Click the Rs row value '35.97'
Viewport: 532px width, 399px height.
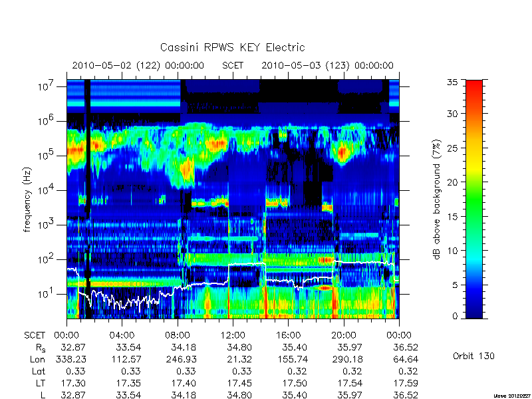point(350,347)
